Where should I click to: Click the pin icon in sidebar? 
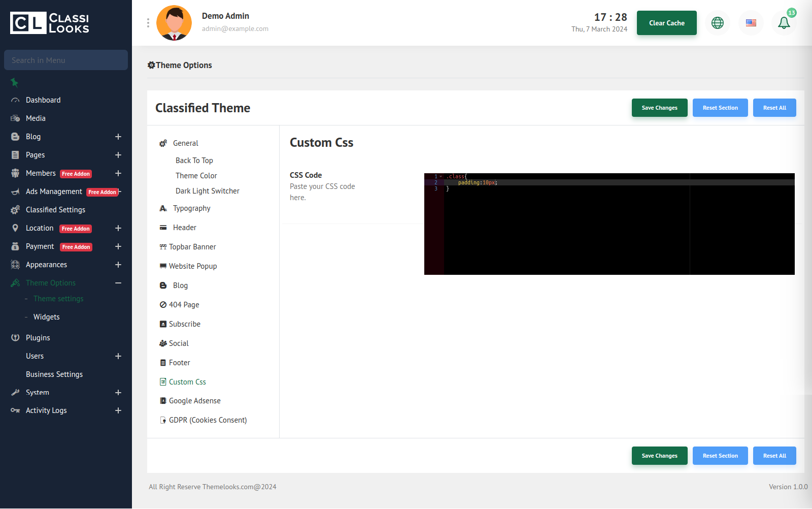[x=14, y=82]
